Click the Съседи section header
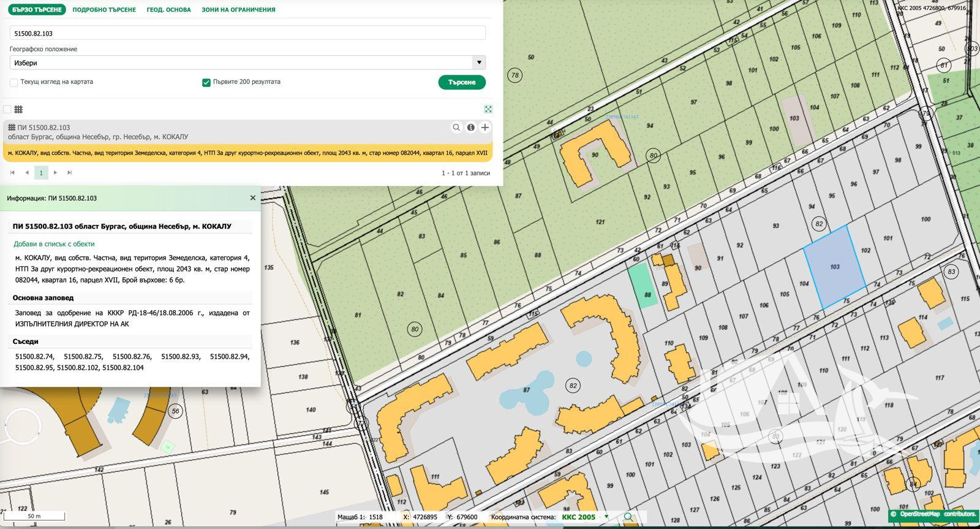 26,341
